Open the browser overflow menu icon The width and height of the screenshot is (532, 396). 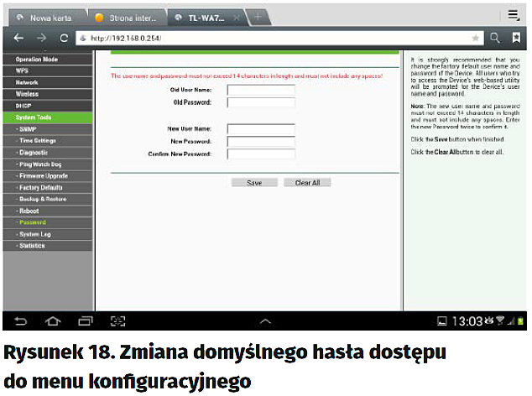pos(514,14)
